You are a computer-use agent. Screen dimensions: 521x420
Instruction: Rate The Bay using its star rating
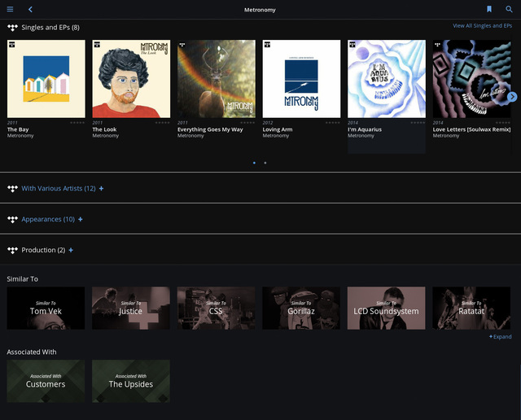point(77,122)
